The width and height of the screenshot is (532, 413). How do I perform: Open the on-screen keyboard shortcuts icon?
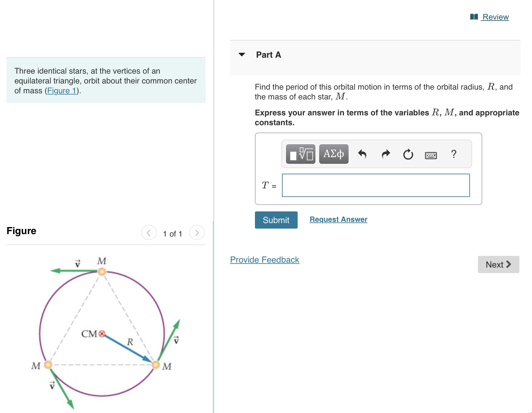[x=431, y=155]
